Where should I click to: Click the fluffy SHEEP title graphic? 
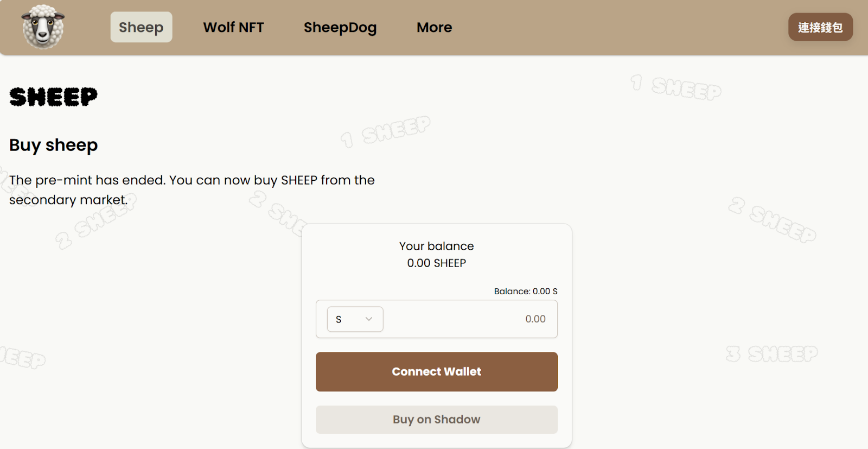click(x=53, y=97)
